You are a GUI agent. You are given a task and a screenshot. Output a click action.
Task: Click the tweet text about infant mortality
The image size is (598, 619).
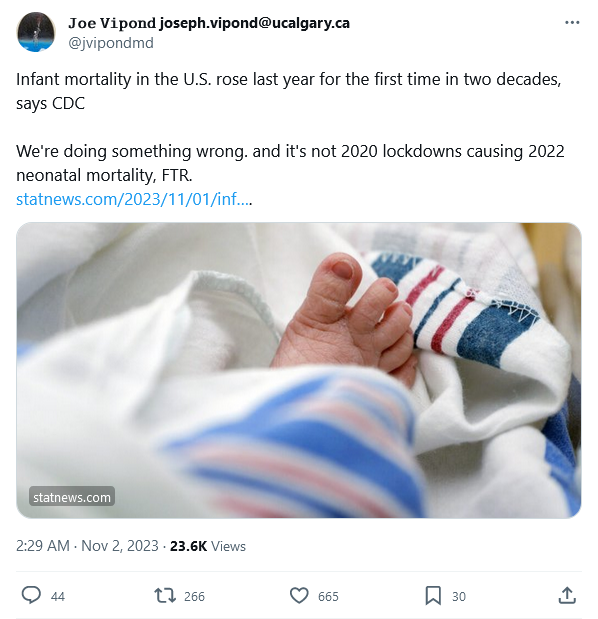tap(288, 91)
